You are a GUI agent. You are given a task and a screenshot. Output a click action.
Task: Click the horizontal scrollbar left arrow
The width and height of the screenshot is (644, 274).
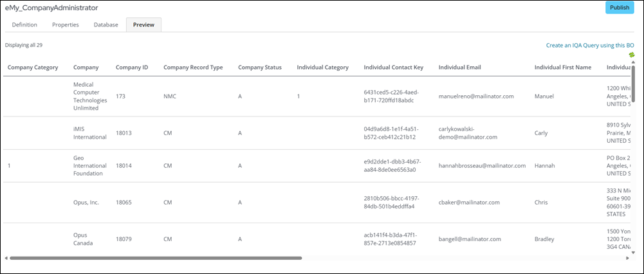[x=6, y=258]
